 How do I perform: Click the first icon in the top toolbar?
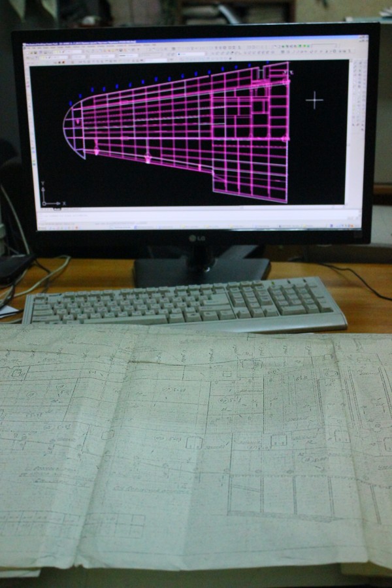[x=27, y=52]
